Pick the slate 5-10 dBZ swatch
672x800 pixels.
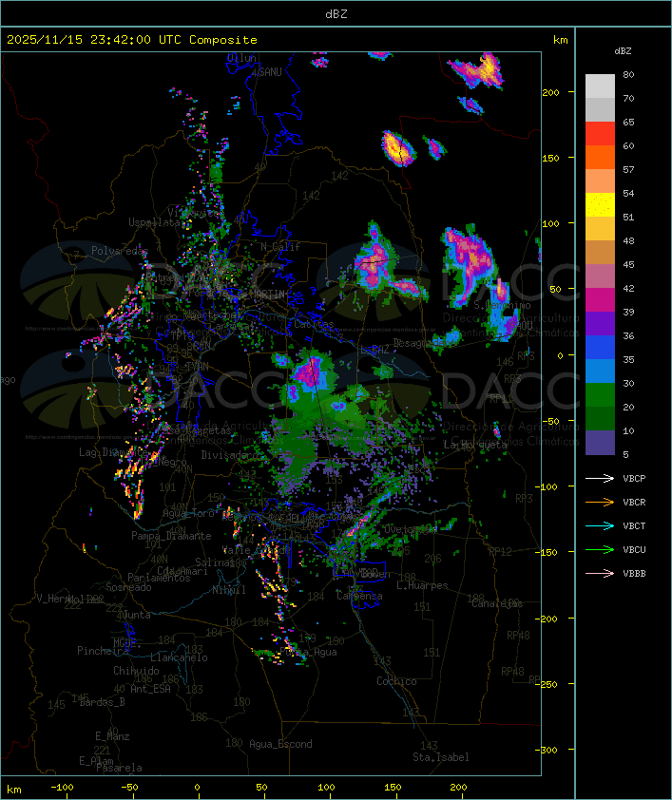[x=600, y=443]
